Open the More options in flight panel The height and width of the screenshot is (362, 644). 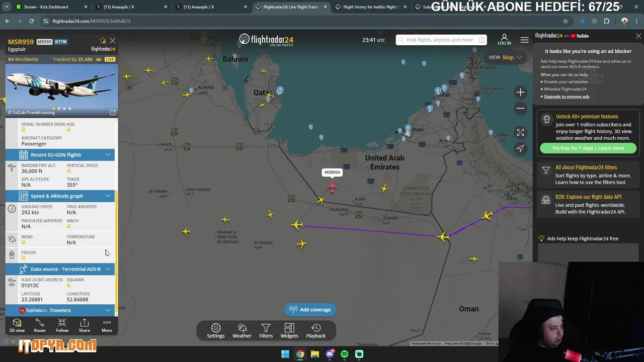click(107, 325)
